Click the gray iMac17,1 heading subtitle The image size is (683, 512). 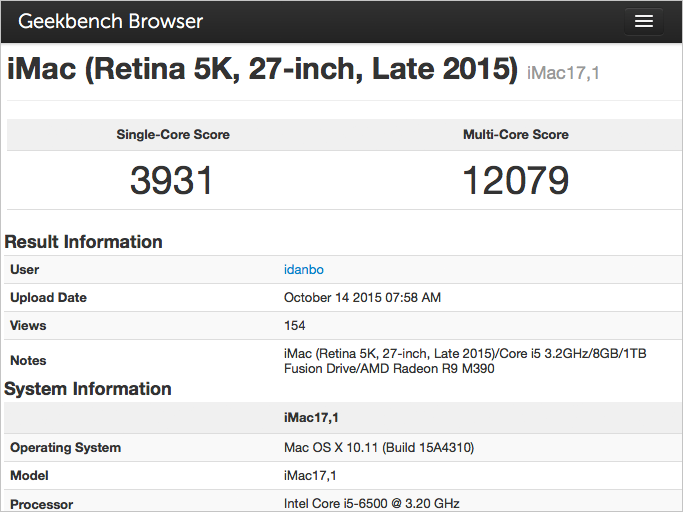click(563, 73)
